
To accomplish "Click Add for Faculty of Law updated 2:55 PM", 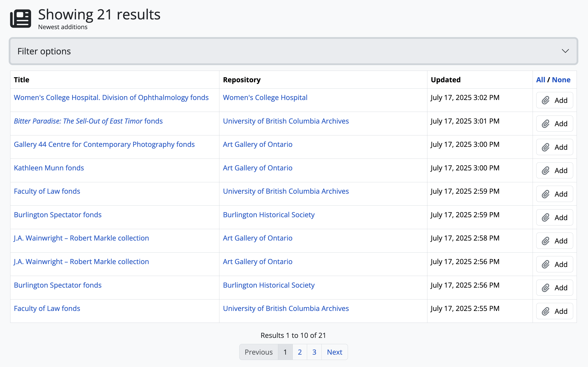I will [554, 311].
